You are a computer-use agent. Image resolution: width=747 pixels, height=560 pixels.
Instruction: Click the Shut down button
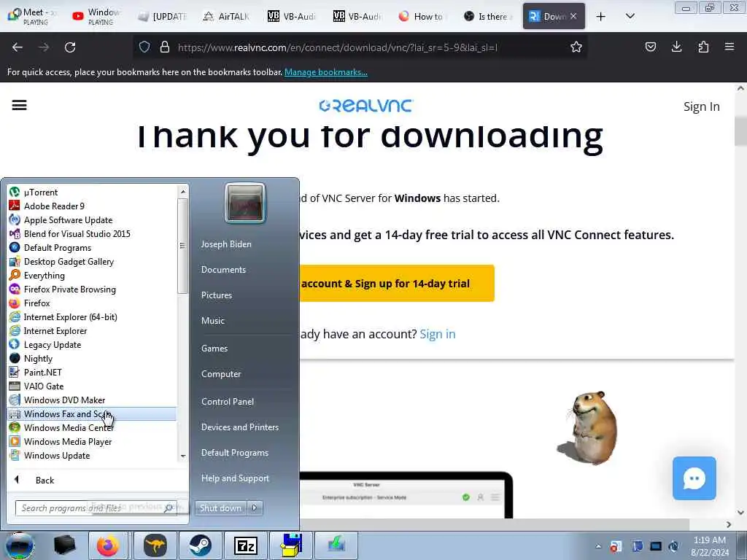[x=220, y=508]
